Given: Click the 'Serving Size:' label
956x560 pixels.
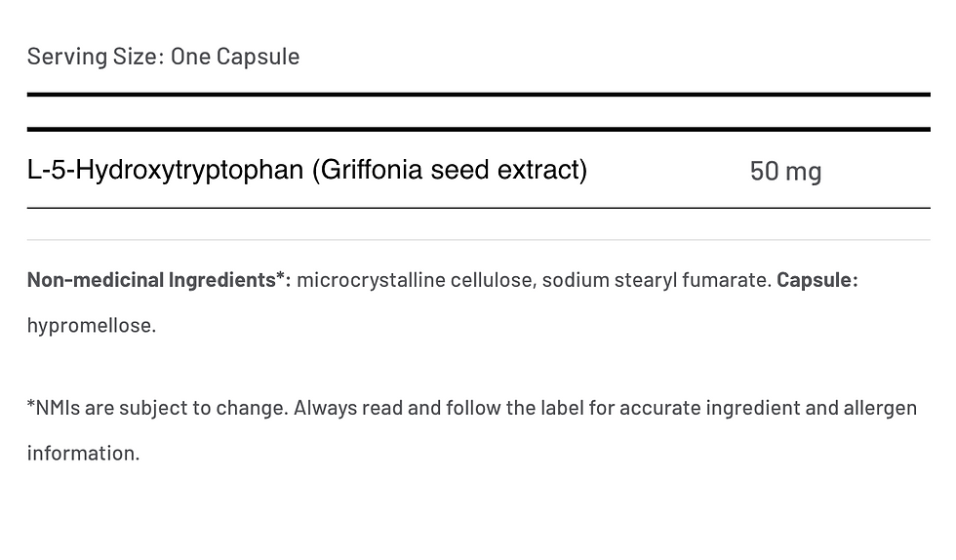Looking at the screenshot, I should (x=96, y=57).
